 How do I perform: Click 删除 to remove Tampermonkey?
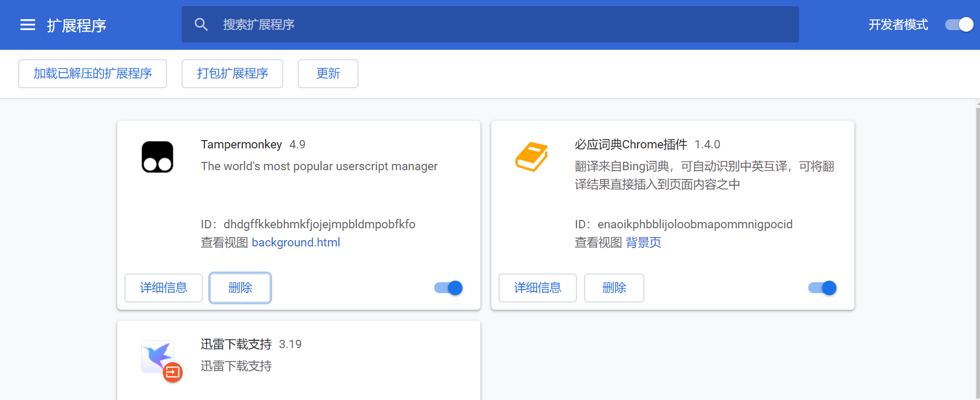pyautogui.click(x=240, y=288)
